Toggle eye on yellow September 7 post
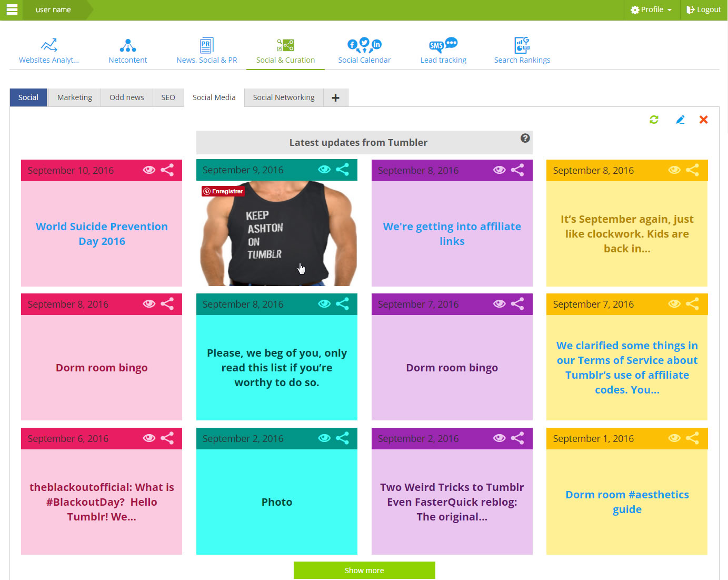Screen dimensions: 728x580 pos(674,304)
